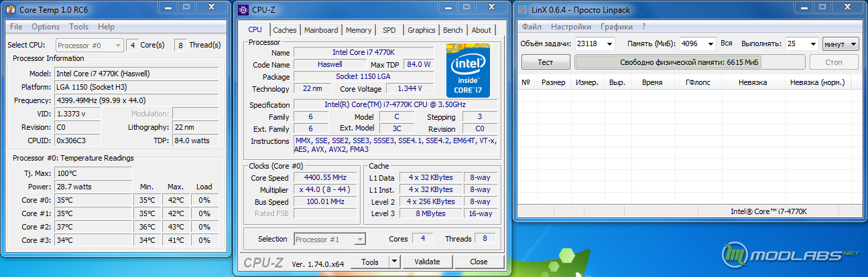Click the Измер. column header in LinX
The height and width of the screenshot is (277, 868).
588,82
